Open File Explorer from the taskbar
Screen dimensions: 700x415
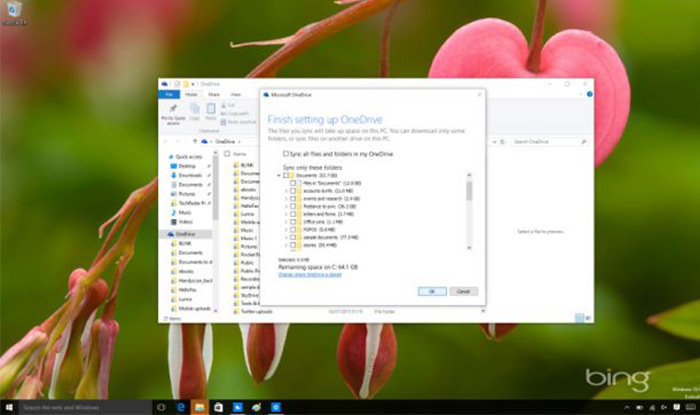pos(200,407)
